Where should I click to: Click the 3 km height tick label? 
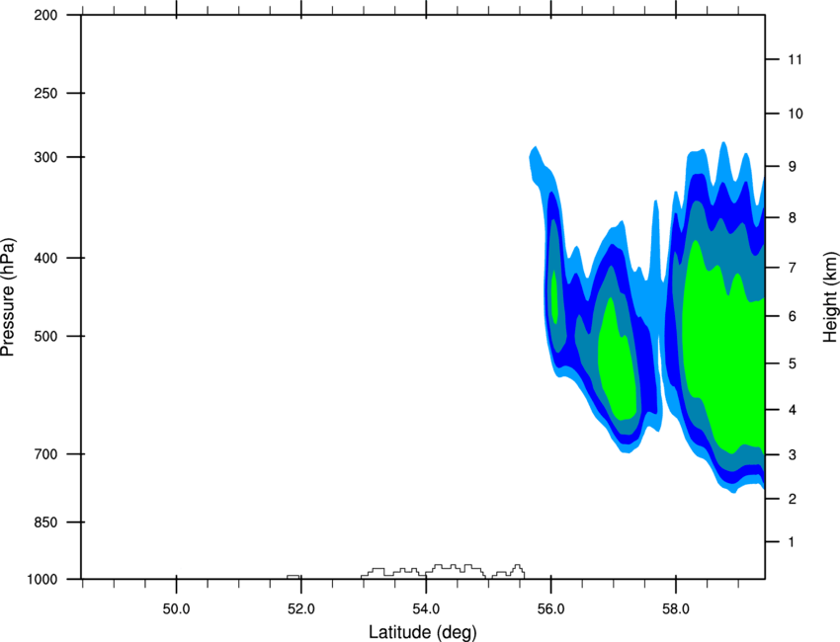(x=792, y=454)
